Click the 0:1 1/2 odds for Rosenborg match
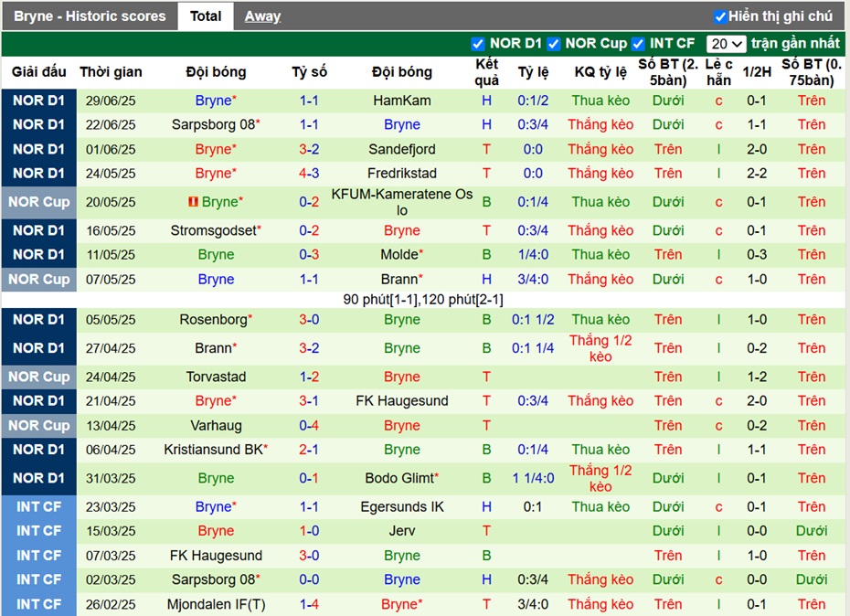The width and height of the screenshot is (850, 616). click(x=533, y=319)
